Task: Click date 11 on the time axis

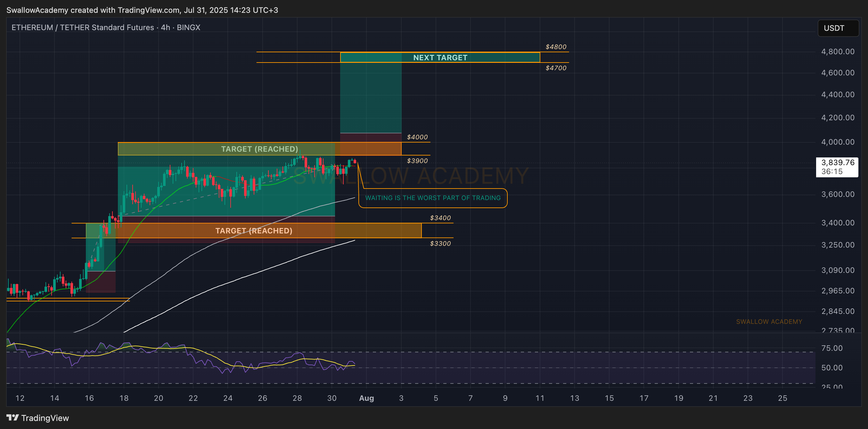Action: (x=540, y=398)
